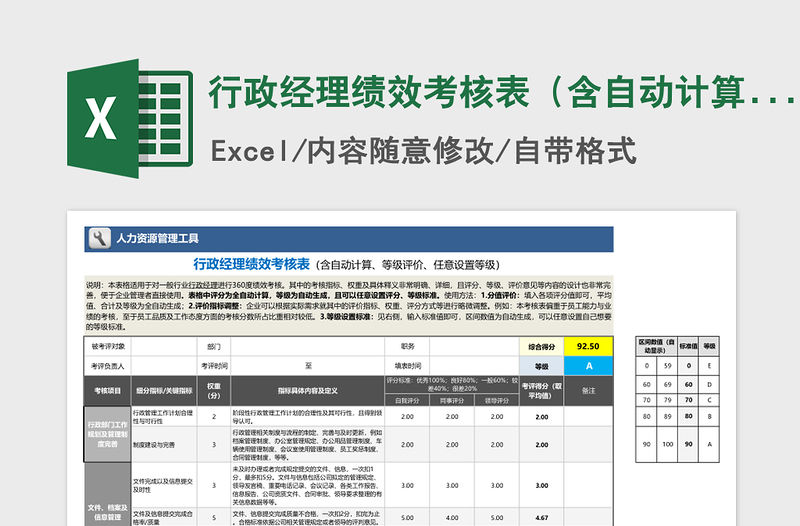Screen dimensions: 800x526
Task: Click the range upper value 89
Action: pyautogui.click(x=667, y=416)
